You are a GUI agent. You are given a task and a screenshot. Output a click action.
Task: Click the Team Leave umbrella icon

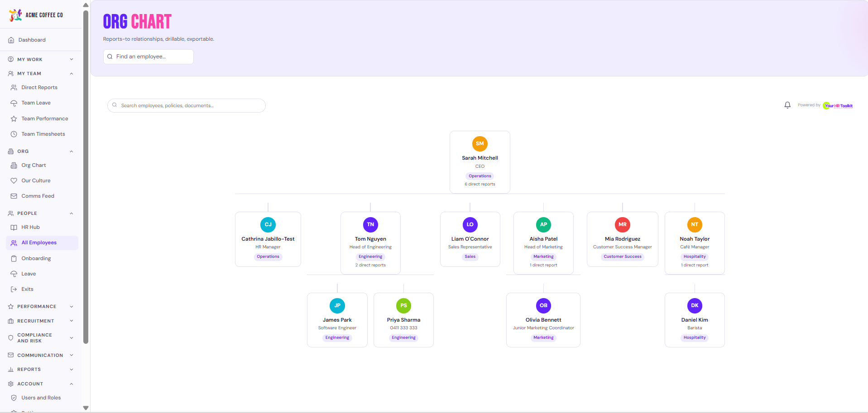(14, 103)
